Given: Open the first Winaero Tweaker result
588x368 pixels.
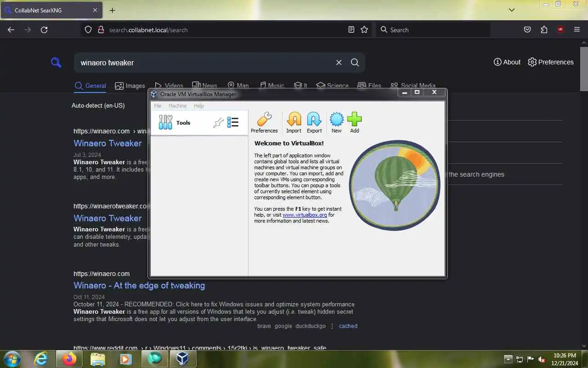Looking at the screenshot, I should 108,143.
